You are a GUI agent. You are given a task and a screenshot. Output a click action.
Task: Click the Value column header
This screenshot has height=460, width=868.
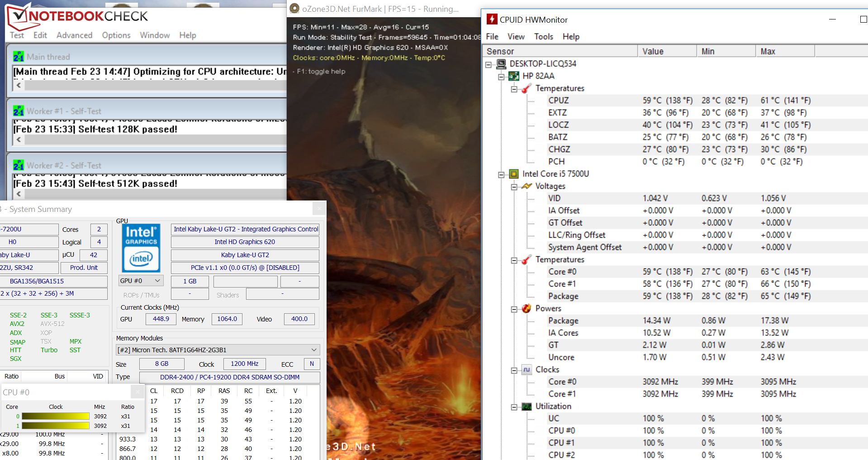click(x=667, y=51)
